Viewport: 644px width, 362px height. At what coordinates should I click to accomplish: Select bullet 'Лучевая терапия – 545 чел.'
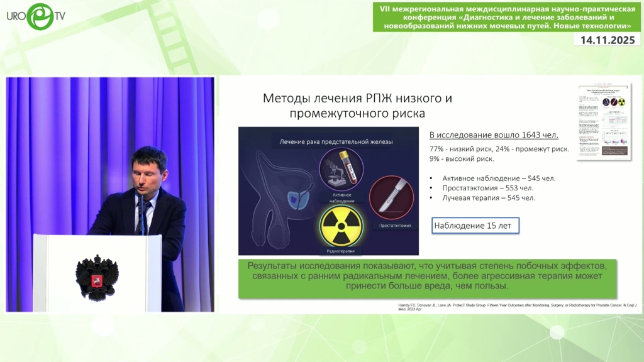[x=489, y=198]
